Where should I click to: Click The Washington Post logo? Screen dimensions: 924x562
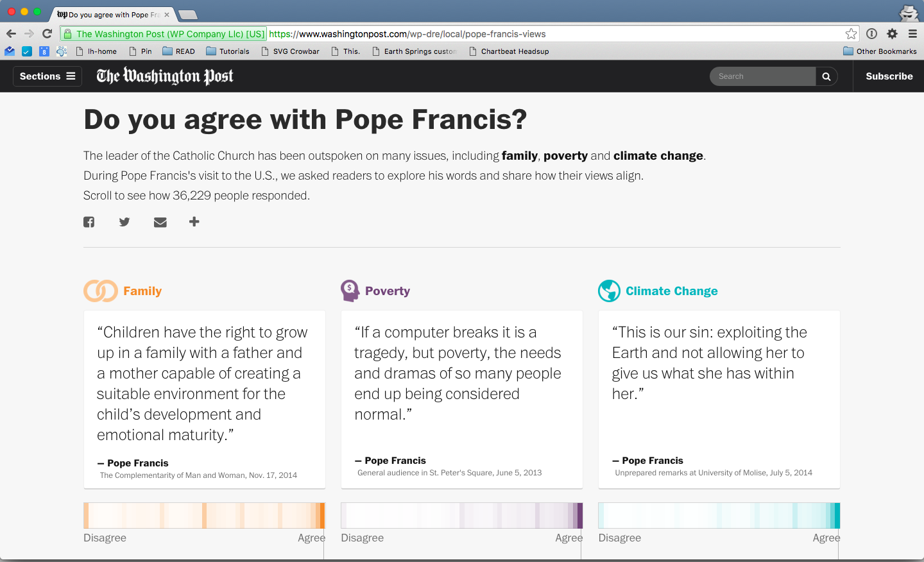pos(165,76)
